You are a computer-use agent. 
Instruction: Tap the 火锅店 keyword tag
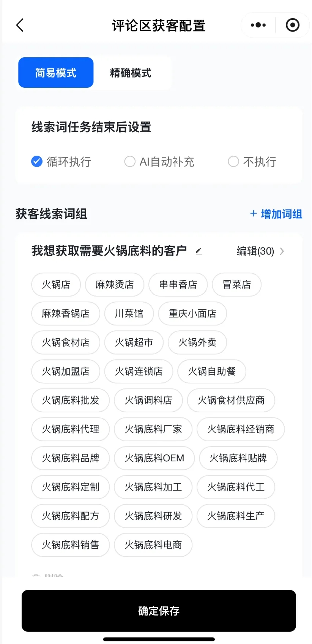click(x=56, y=284)
